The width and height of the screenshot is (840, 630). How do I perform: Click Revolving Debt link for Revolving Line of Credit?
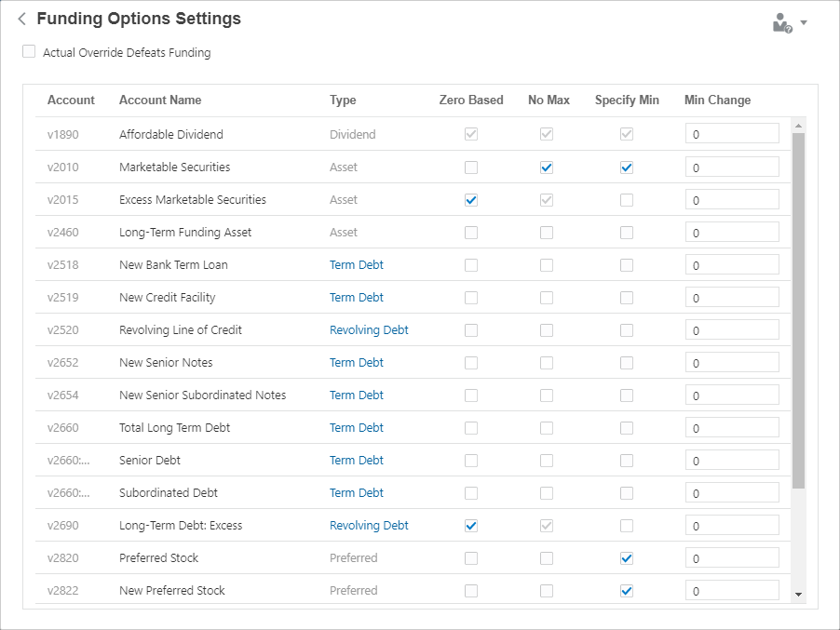(x=369, y=329)
